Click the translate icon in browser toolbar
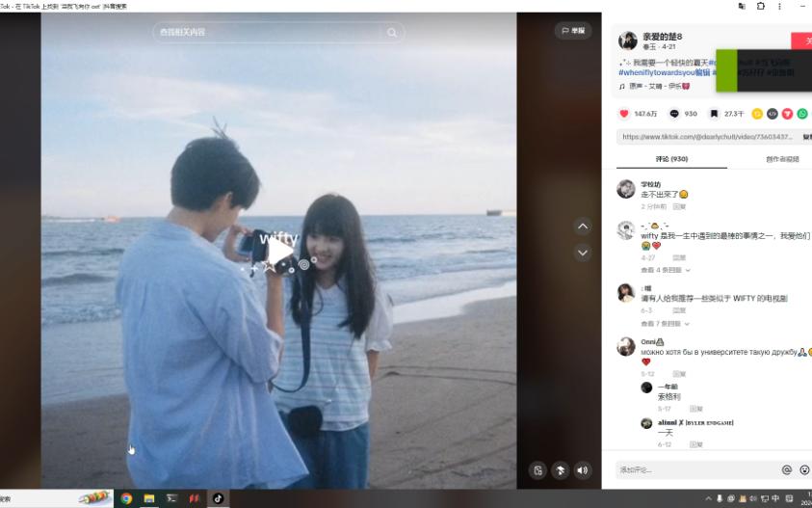 [742, 6]
